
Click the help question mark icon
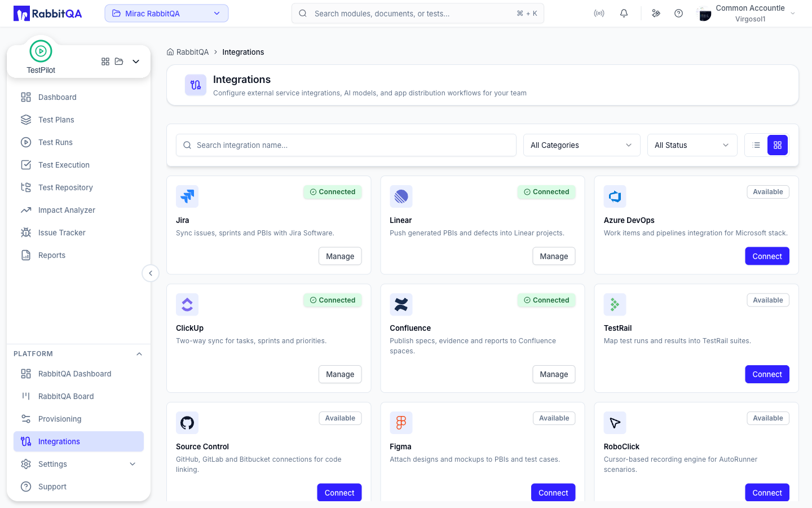pos(678,14)
